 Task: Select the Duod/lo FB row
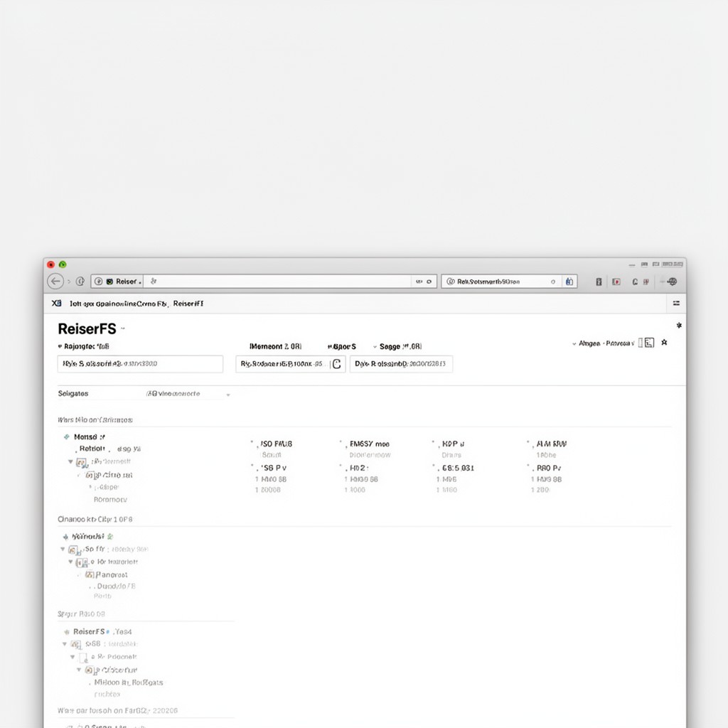pos(116,586)
